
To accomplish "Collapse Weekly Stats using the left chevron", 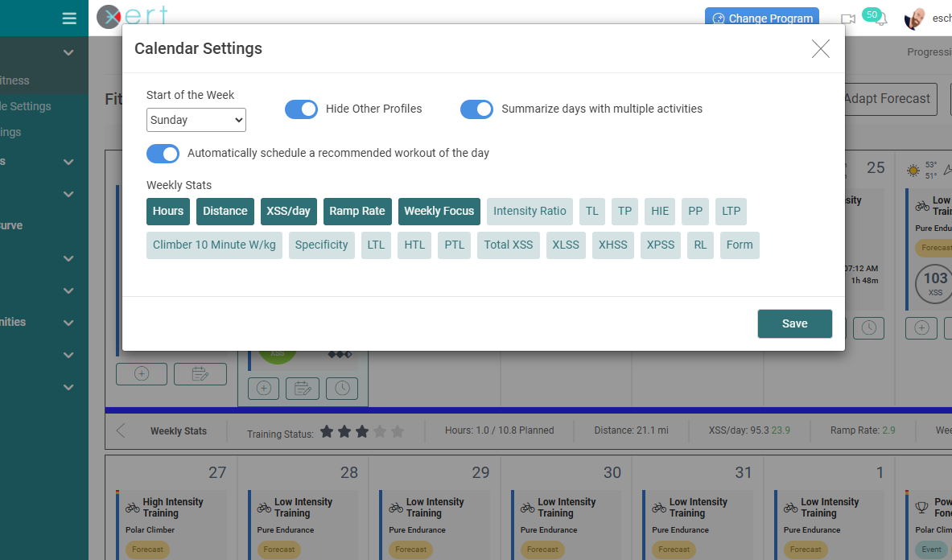I will click(x=120, y=430).
